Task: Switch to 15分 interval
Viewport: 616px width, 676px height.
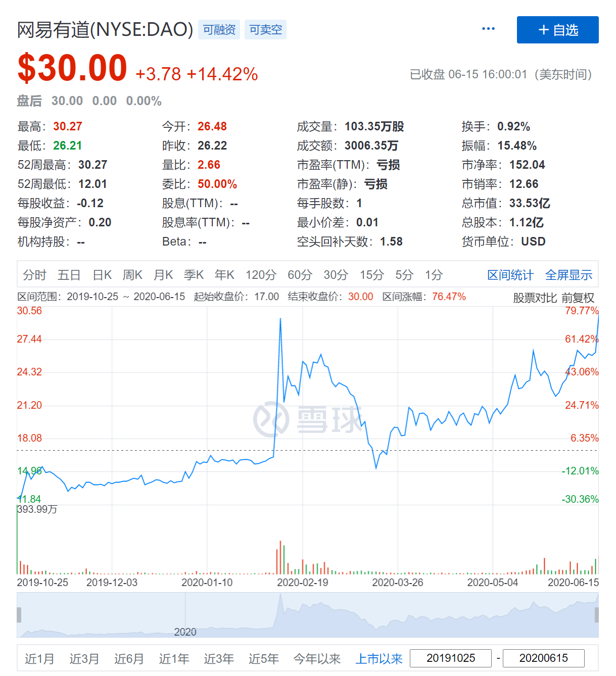Action: tap(371, 275)
